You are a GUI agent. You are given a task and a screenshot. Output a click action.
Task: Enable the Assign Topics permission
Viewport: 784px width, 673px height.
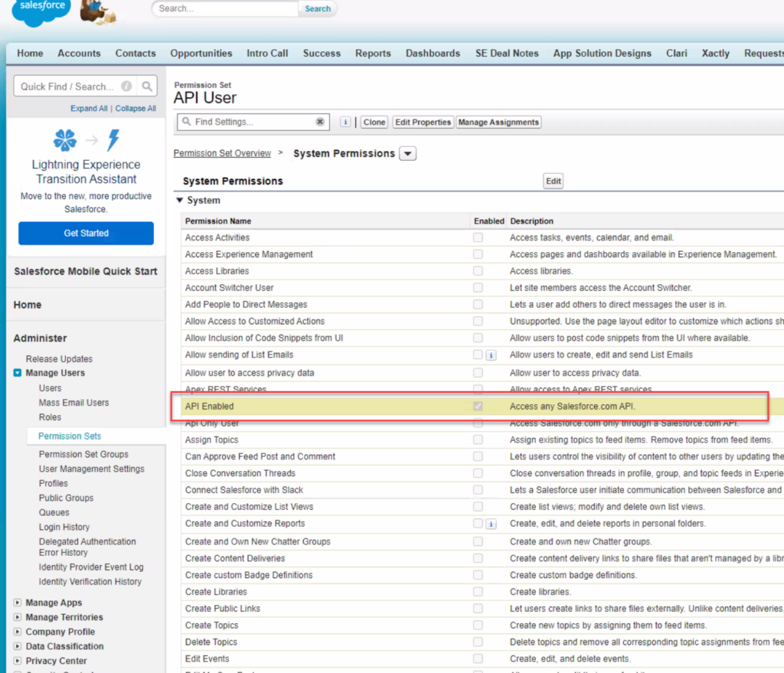tap(479, 439)
